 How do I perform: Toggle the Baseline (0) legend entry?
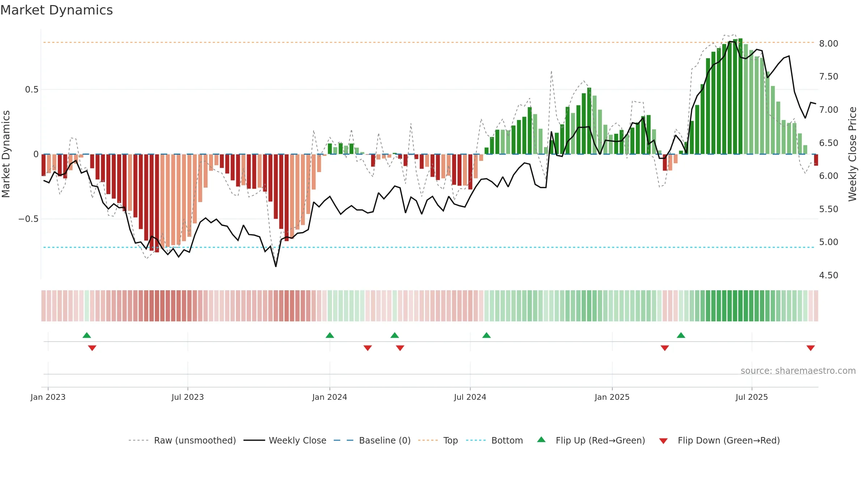coord(372,440)
